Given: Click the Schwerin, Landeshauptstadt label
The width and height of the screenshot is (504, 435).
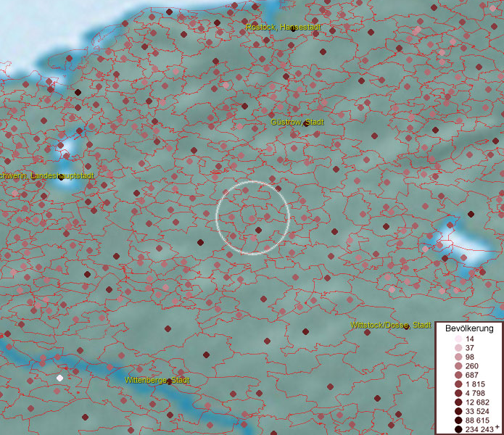Looking at the screenshot, I should [x=46, y=175].
